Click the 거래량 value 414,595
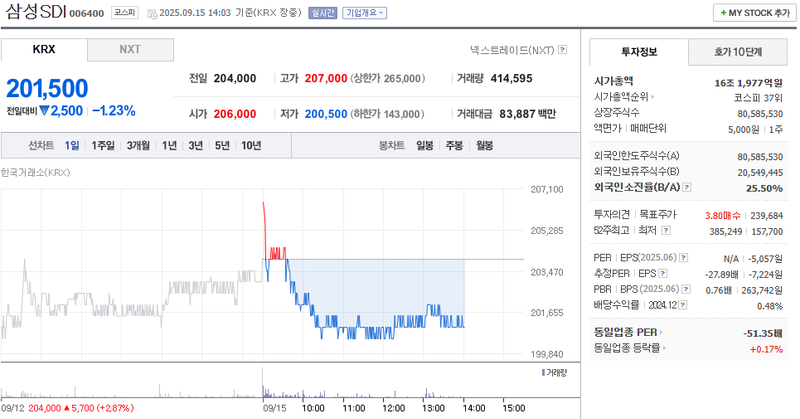Viewport: 800px width, 419px height. [x=511, y=79]
